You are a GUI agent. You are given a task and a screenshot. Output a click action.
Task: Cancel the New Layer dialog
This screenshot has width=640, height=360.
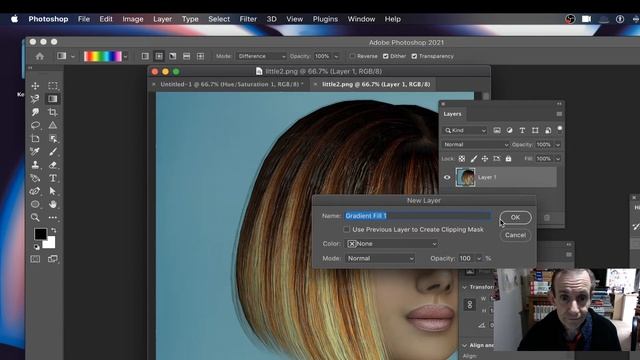(x=515, y=235)
